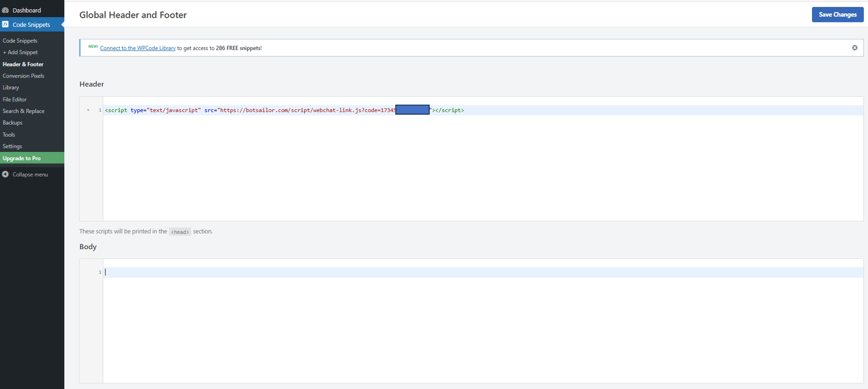This screenshot has width=868, height=389.
Task: Open Search & Replace page
Action: 23,111
